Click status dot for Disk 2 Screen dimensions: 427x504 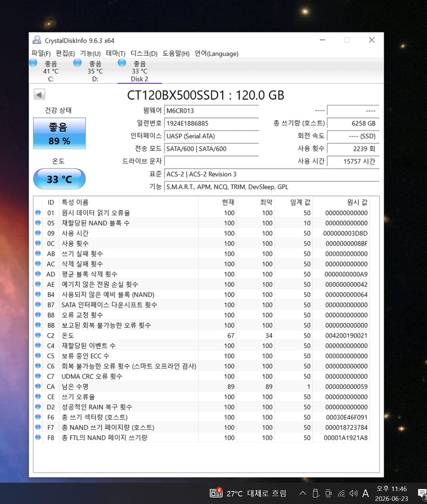point(122,63)
